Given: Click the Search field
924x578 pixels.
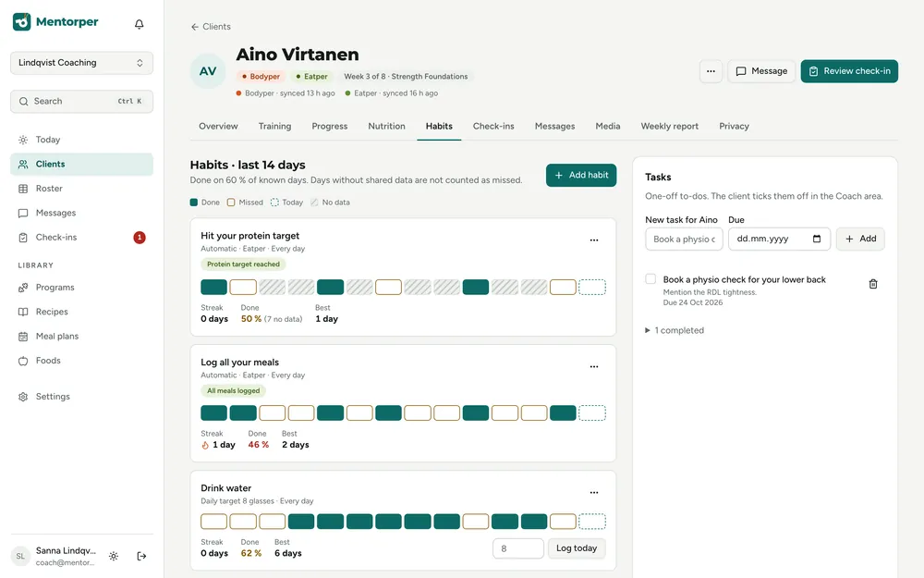Looking at the screenshot, I should click(81, 102).
